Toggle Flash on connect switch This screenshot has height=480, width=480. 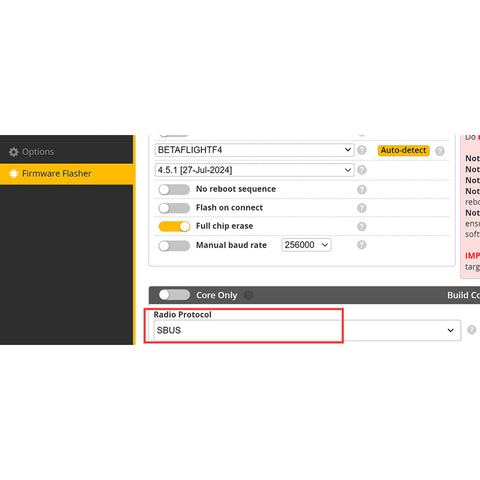[174, 208]
